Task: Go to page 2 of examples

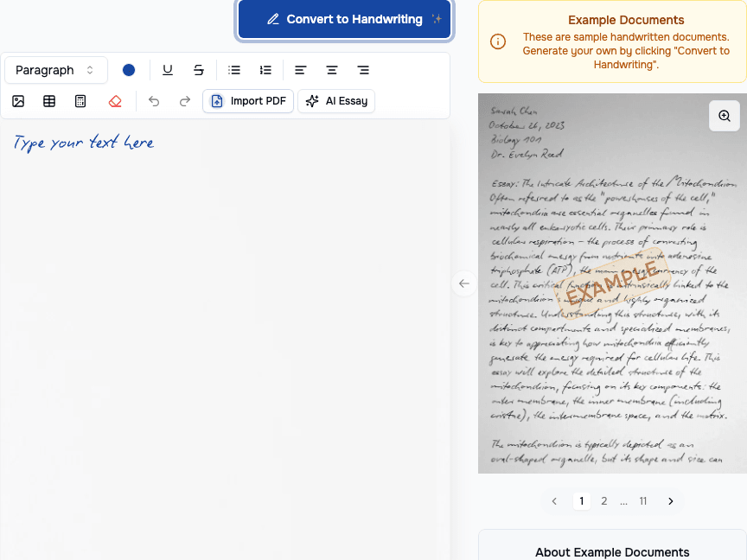Action: tap(604, 501)
